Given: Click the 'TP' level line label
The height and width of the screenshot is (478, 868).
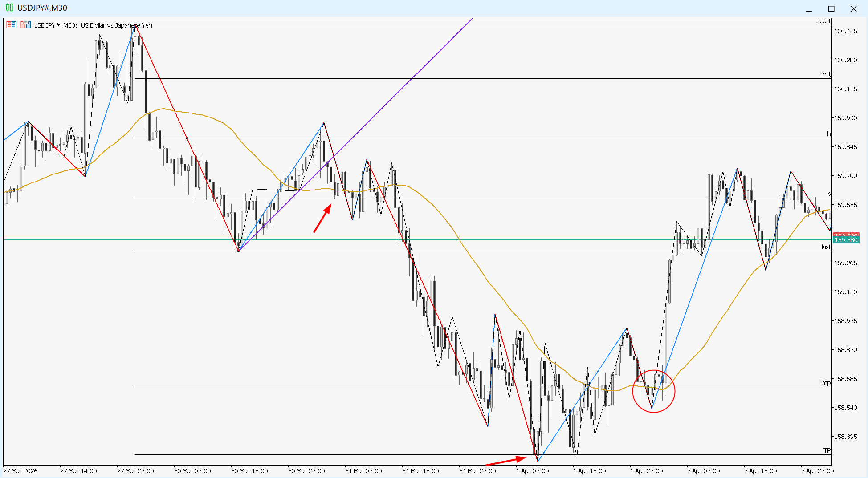Looking at the screenshot, I should [x=827, y=450].
